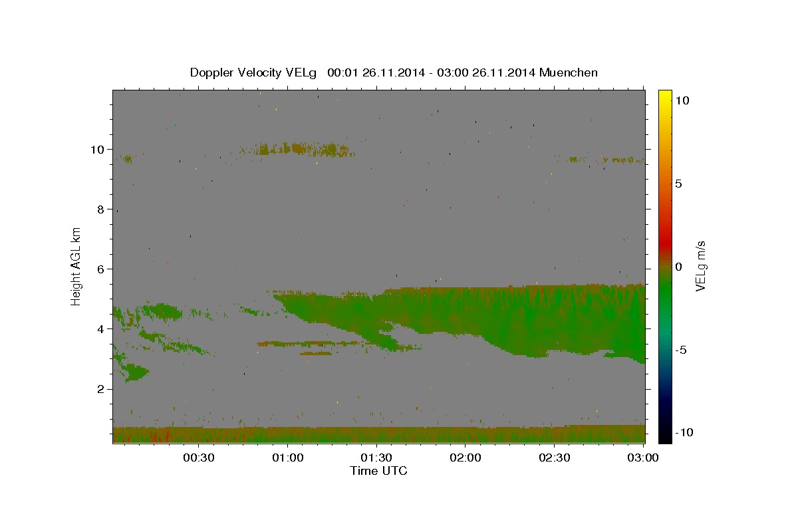The height and width of the screenshot is (532, 798).
Task: Click the 03:00 time tick label
Action: (644, 458)
